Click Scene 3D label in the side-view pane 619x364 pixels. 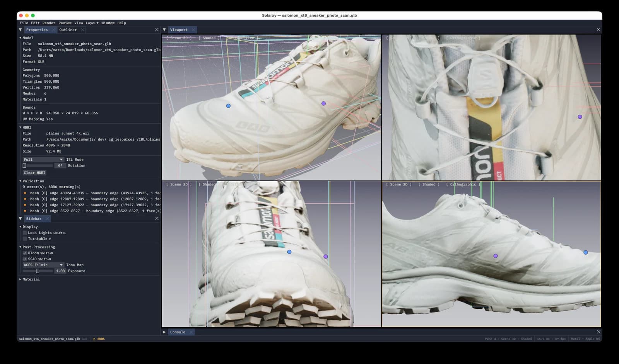coord(399,184)
